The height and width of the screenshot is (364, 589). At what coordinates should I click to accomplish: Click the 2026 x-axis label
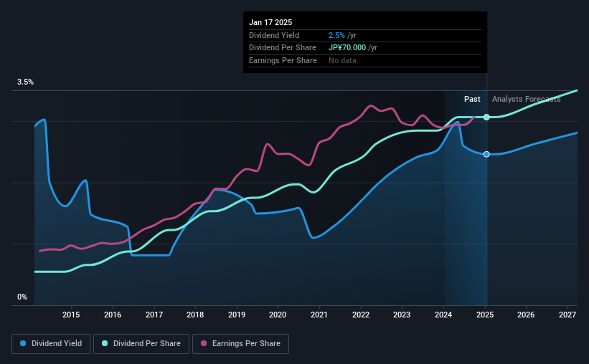point(526,315)
